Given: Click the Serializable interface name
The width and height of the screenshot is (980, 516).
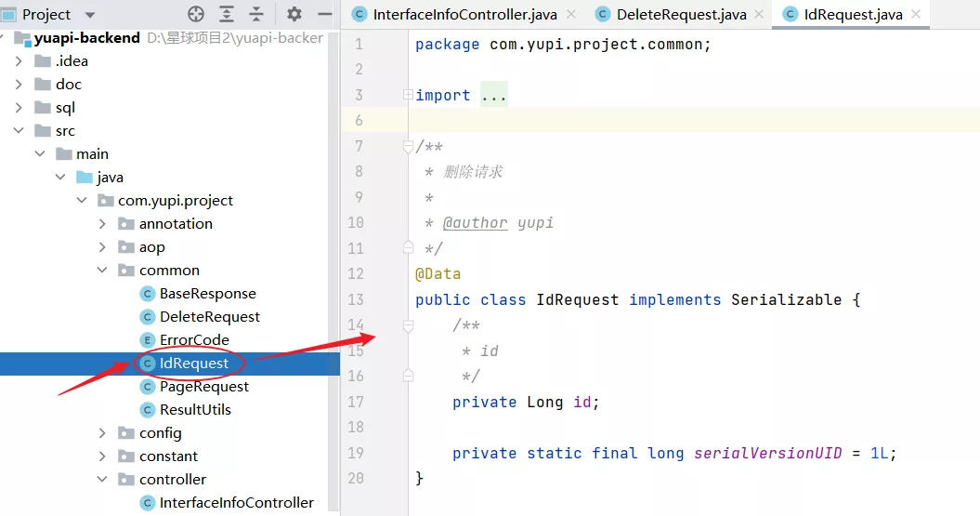Looking at the screenshot, I should coord(786,299).
